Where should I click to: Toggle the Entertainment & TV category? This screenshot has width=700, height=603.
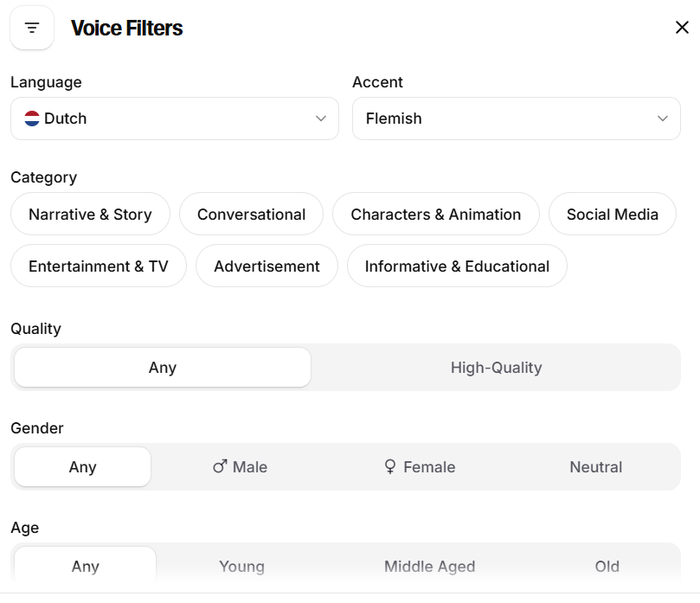(x=98, y=266)
